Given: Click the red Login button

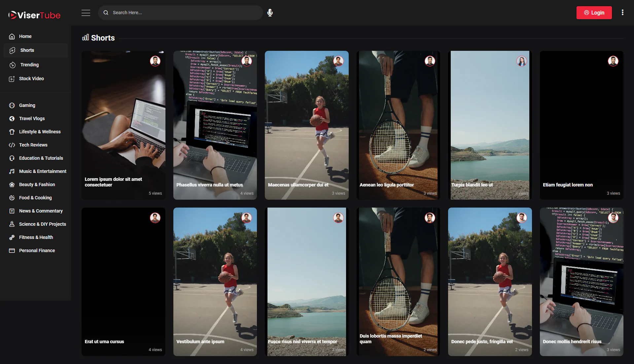Looking at the screenshot, I should pos(594,13).
